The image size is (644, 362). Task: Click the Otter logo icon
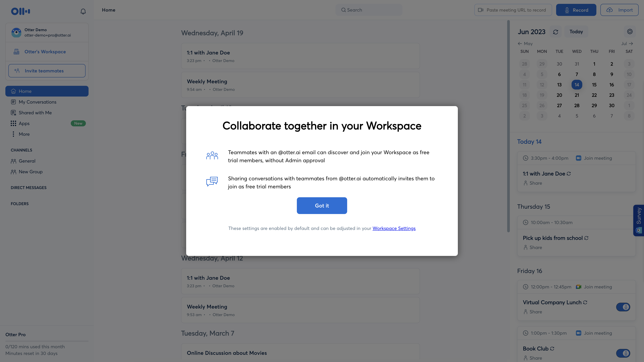click(x=20, y=11)
